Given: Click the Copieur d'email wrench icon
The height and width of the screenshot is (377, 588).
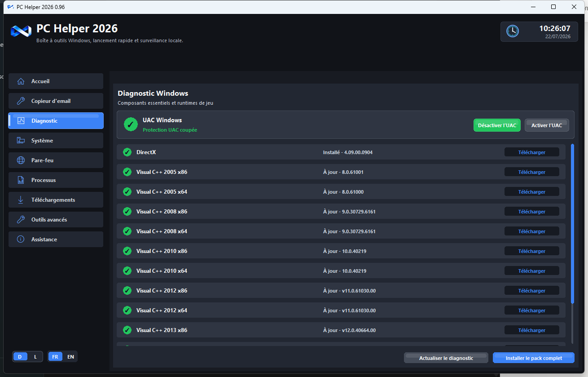Looking at the screenshot, I should [21, 101].
